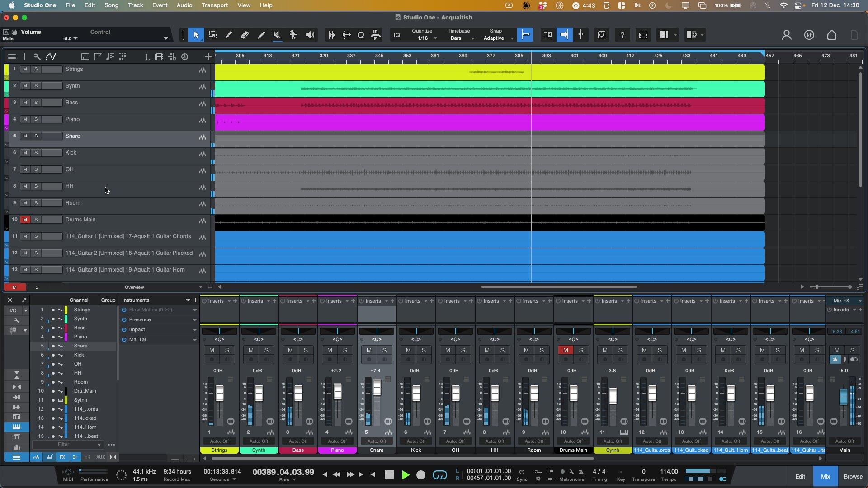Adjust the Snare channel volume fader
The height and width of the screenshot is (488, 868).
pyautogui.click(x=377, y=387)
